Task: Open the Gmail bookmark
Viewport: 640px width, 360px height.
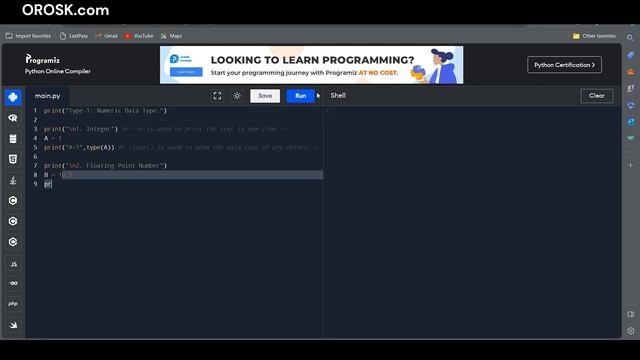Action: pyautogui.click(x=106, y=36)
